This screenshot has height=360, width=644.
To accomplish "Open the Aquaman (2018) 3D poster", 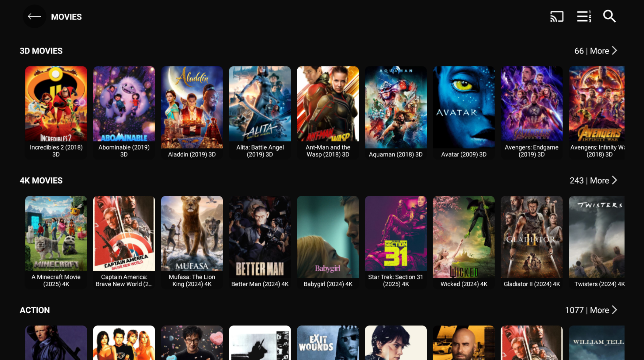I will point(396,113).
